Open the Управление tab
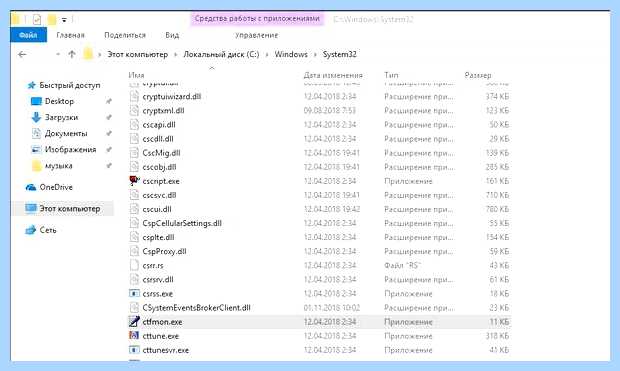620x371 pixels. tap(256, 35)
